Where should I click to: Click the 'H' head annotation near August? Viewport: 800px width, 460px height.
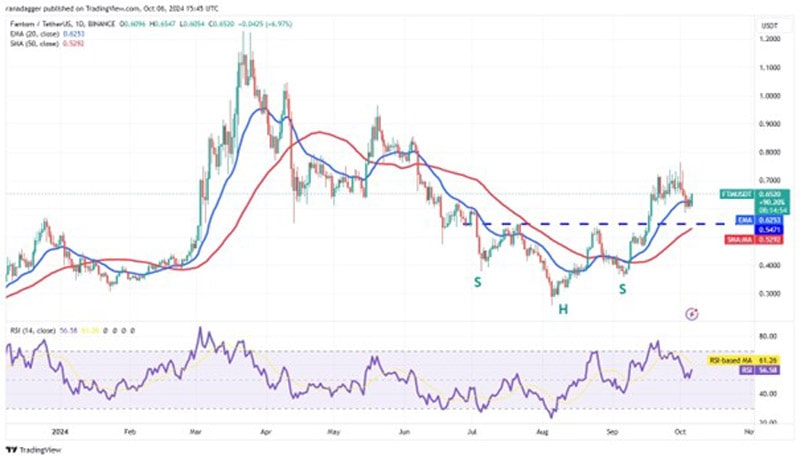click(563, 310)
